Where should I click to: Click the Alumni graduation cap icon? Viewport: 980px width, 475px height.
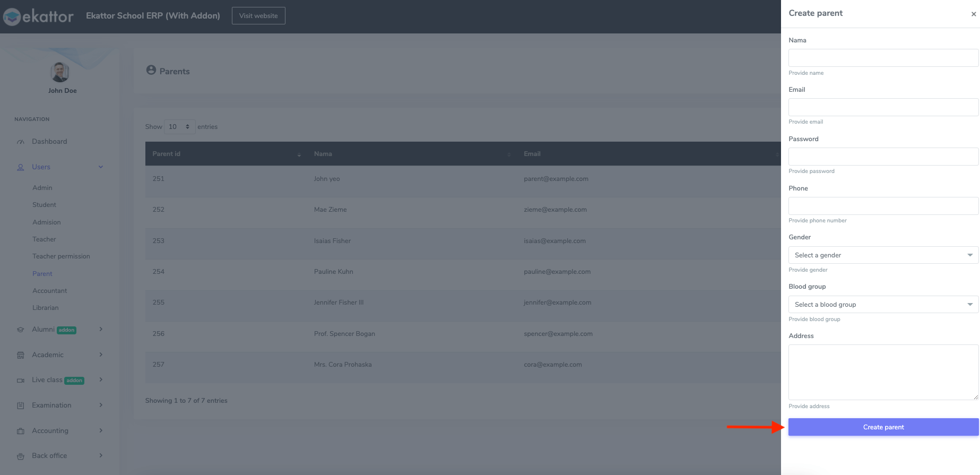tap(21, 330)
